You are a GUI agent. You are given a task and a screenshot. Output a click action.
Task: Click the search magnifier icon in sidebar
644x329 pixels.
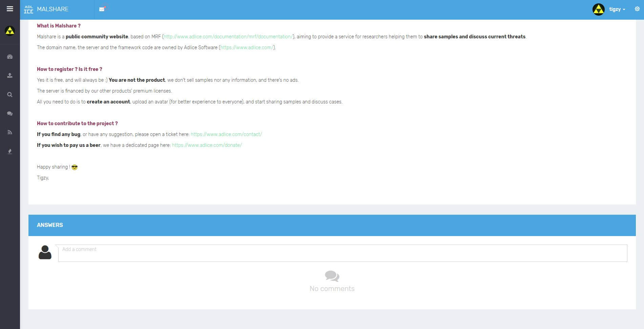pos(10,95)
